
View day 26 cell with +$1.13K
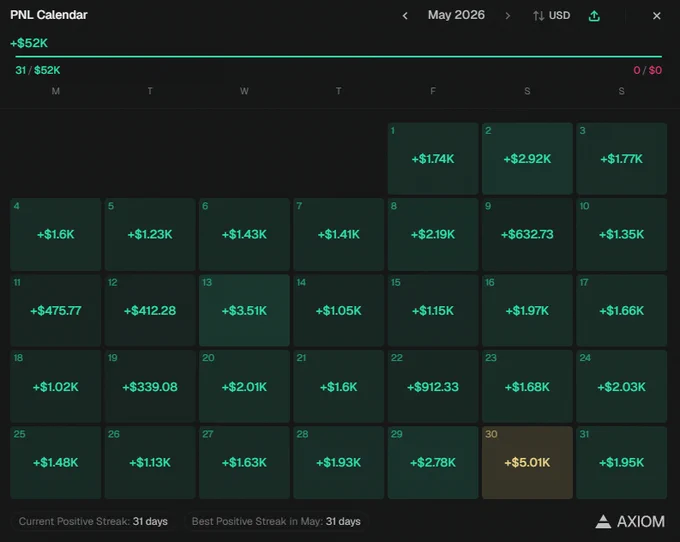tap(150, 463)
